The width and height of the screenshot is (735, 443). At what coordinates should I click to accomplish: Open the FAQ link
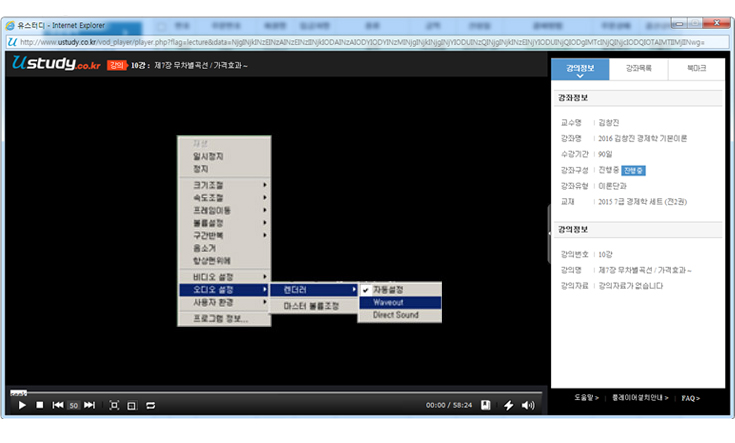(x=690, y=398)
